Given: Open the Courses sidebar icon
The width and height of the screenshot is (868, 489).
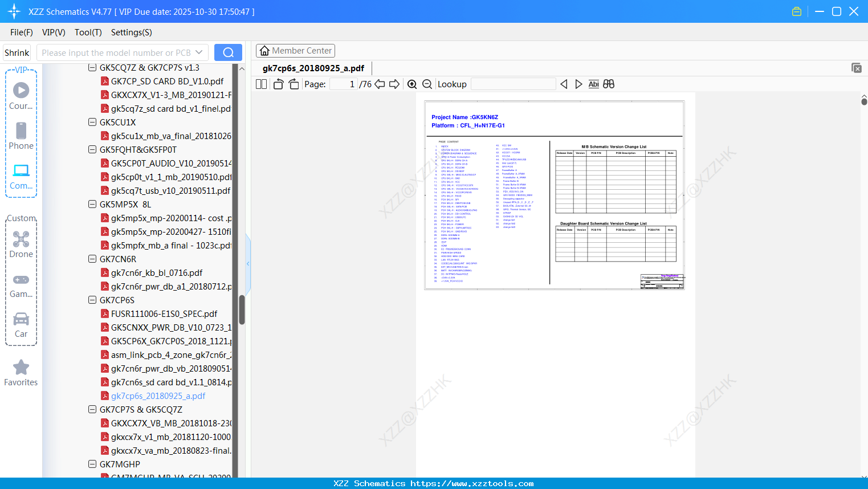Looking at the screenshot, I should [21, 90].
